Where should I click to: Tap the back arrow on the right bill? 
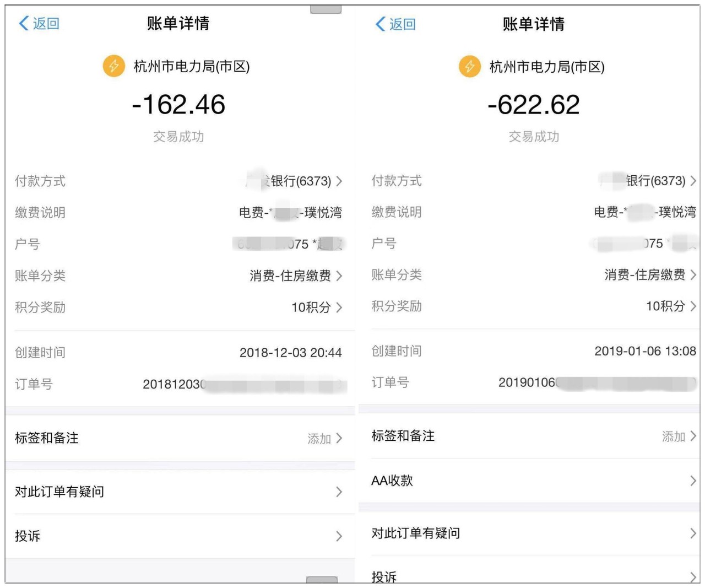point(380,24)
